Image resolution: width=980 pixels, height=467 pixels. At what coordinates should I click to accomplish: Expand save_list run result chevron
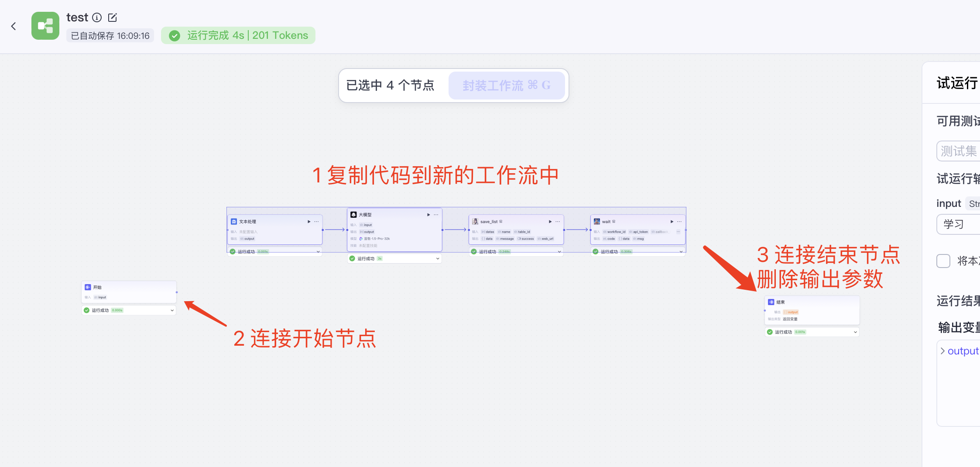coord(559,252)
